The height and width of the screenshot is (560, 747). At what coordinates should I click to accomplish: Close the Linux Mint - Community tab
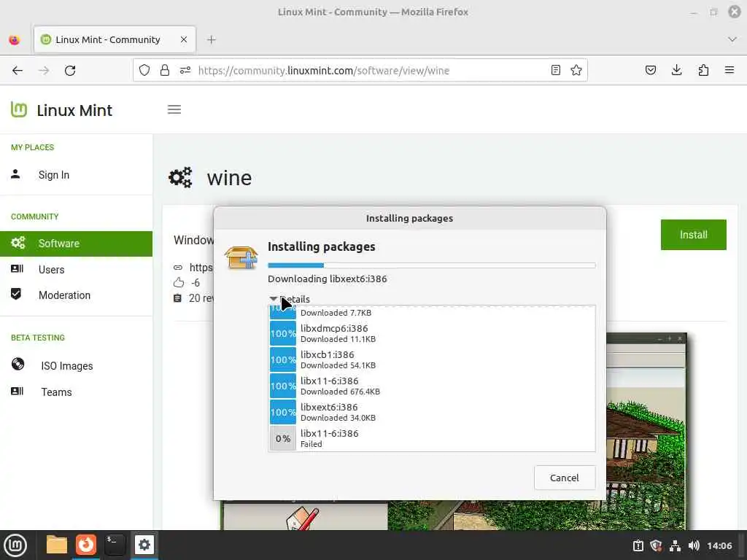184,39
